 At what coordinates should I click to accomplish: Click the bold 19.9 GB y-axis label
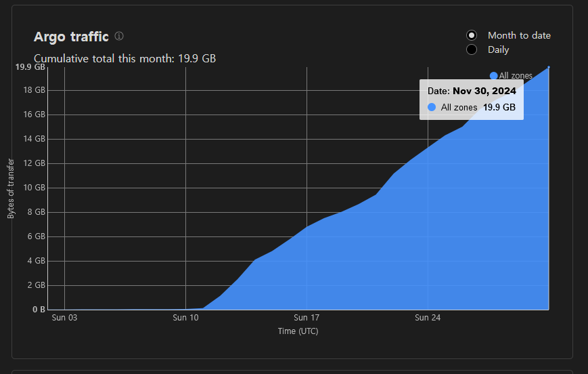(x=30, y=67)
